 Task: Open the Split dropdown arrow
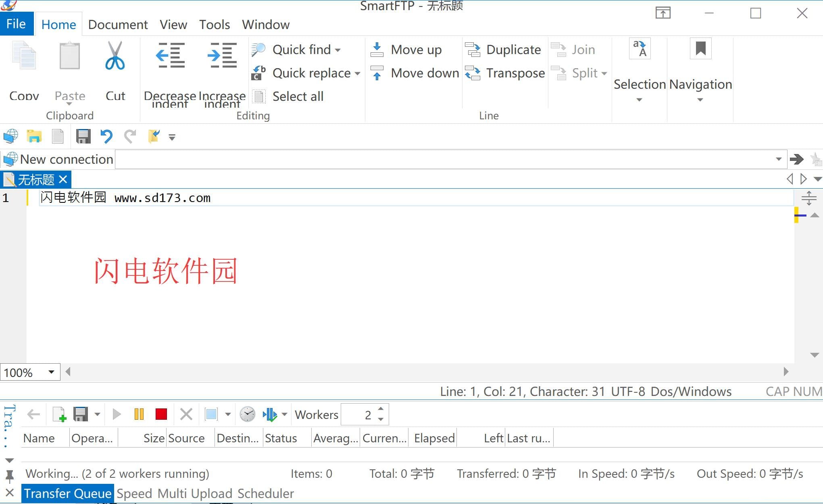pos(604,73)
